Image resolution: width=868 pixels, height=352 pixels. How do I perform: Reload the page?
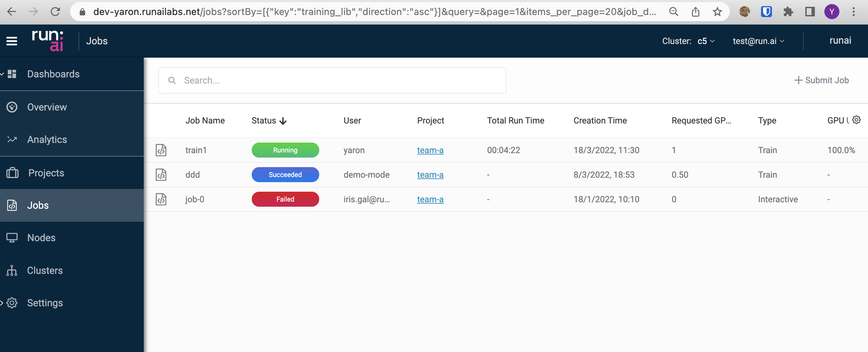(55, 12)
